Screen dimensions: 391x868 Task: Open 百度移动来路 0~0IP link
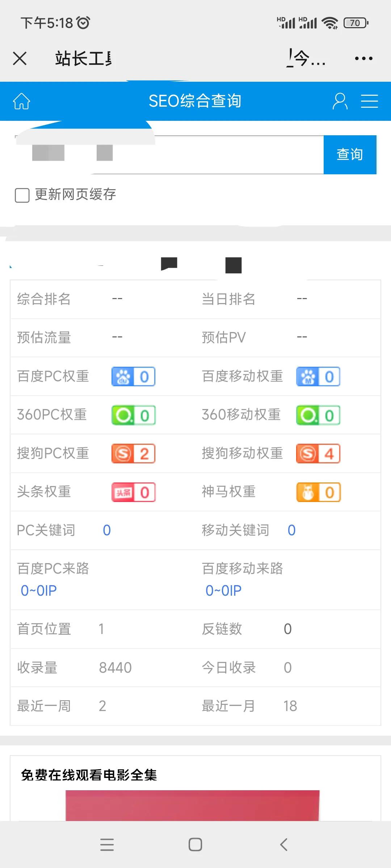tap(223, 591)
